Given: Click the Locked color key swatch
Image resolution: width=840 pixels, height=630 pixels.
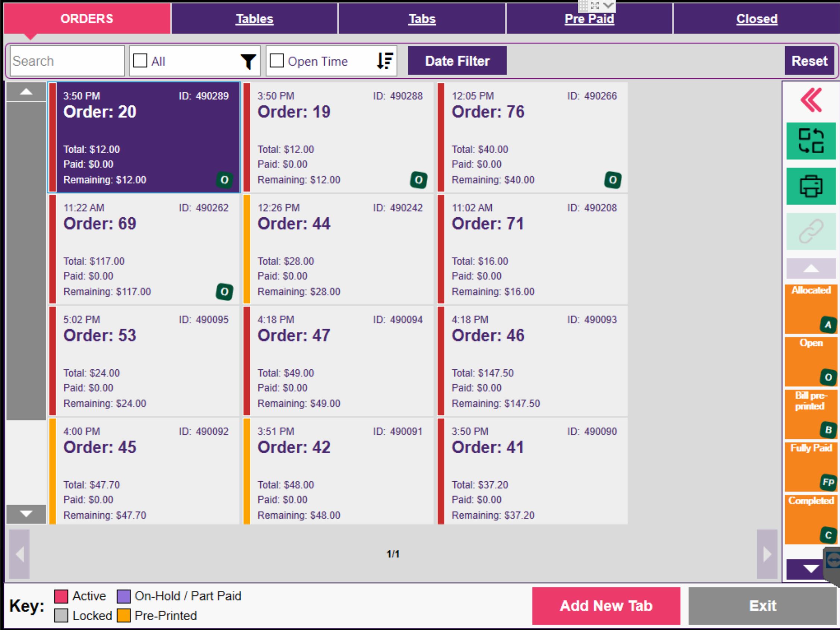Looking at the screenshot, I should click(61, 615).
